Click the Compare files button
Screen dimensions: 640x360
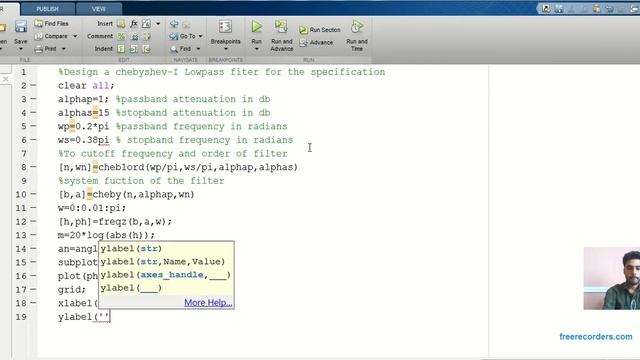[x=51, y=36]
